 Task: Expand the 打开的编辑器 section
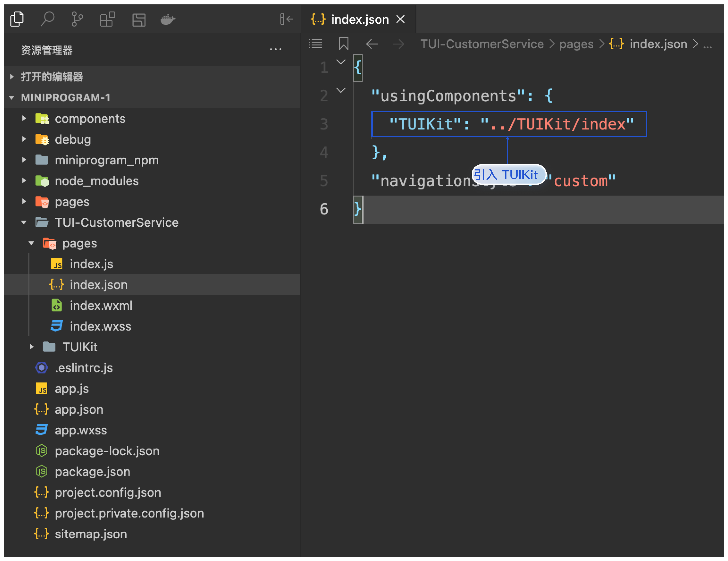pyautogui.click(x=12, y=77)
